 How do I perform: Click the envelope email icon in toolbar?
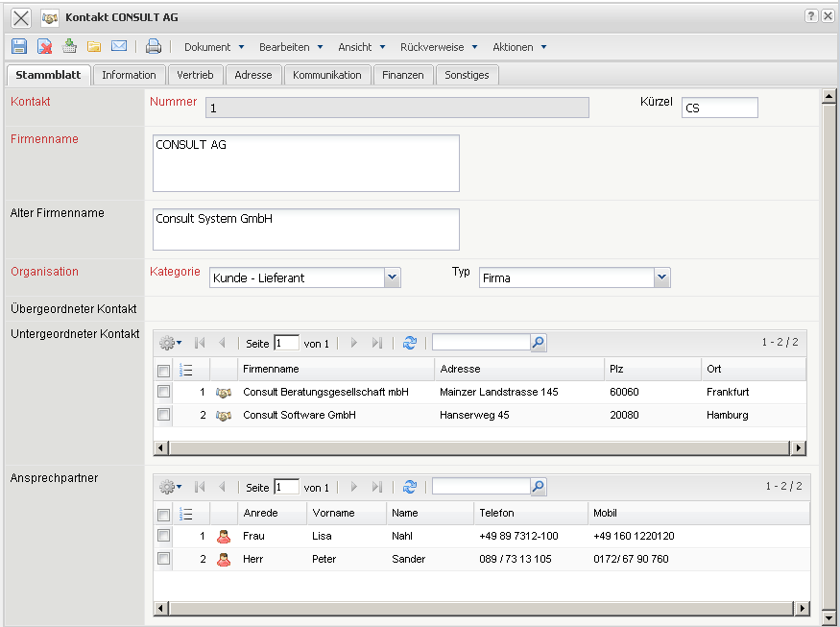[x=119, y=46]
